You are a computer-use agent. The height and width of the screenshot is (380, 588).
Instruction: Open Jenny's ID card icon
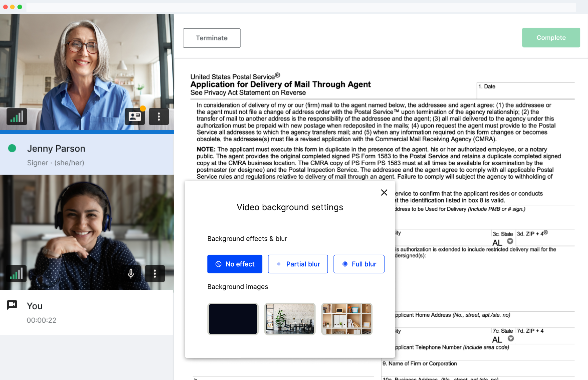point(135,117)
